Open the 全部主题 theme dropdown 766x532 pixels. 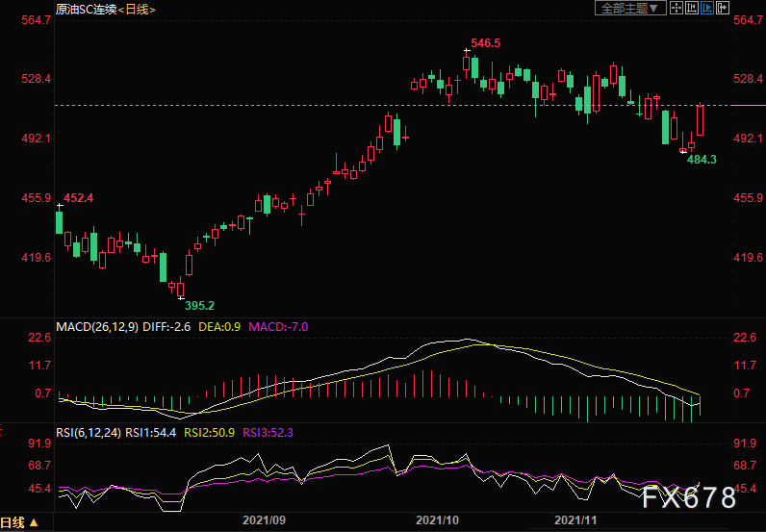point(630,8)
